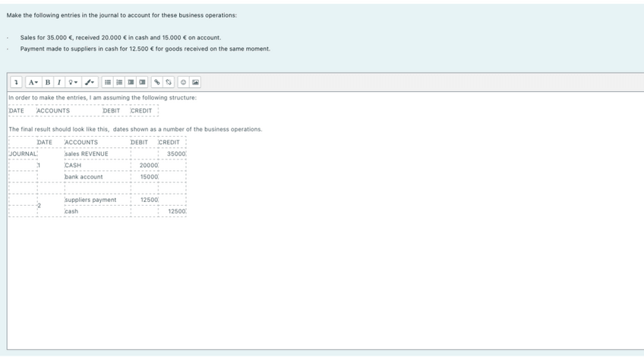Remove link with the unlink icon
Viewport: 644px width, 357px height.
pyautogui.click(x=169, y=82)
